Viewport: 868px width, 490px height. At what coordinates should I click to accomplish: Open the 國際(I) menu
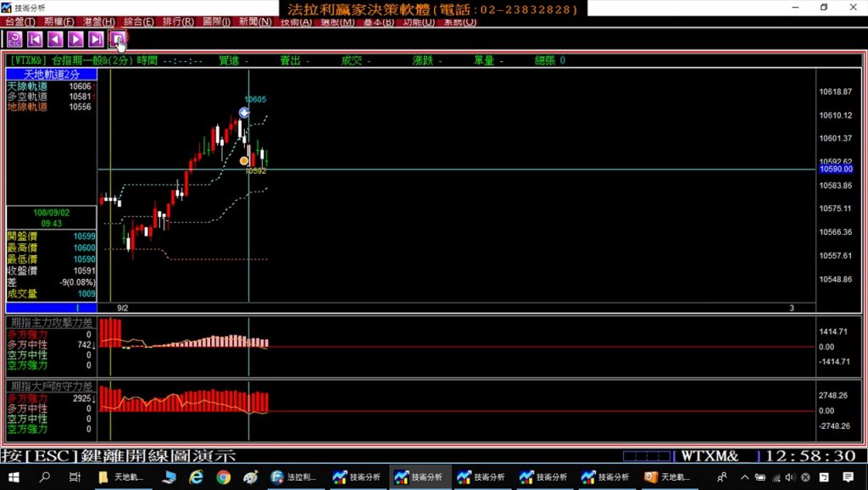coord(216,21)
